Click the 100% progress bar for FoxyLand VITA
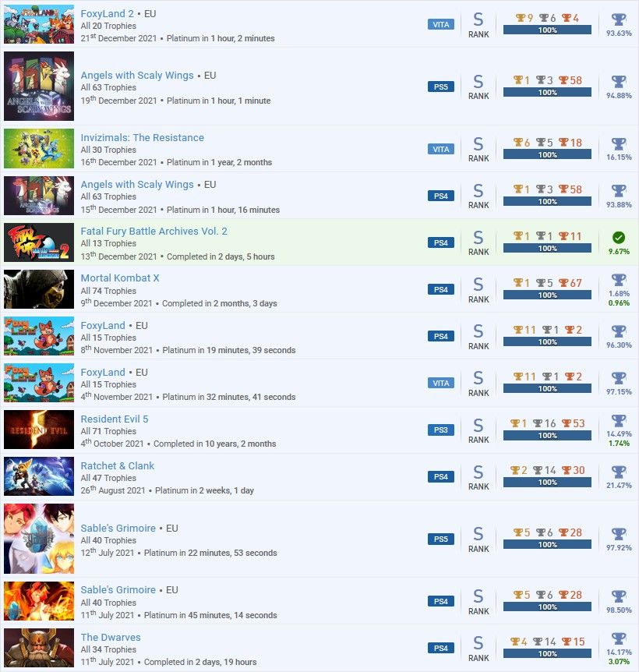 547,389
